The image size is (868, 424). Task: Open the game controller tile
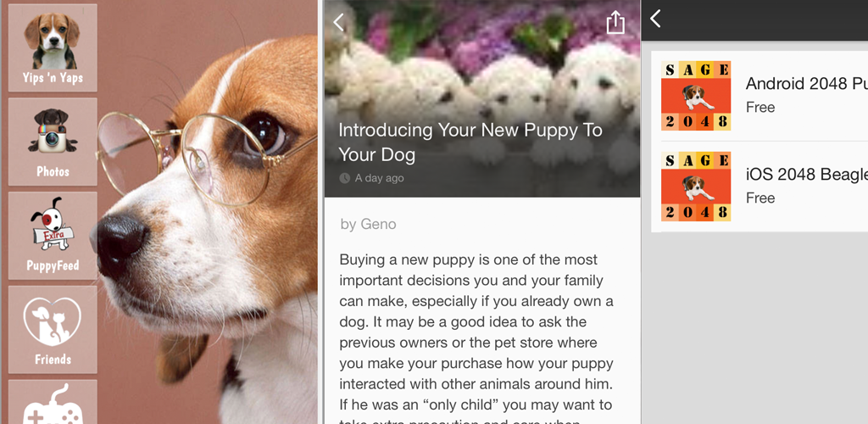[53, 403]
